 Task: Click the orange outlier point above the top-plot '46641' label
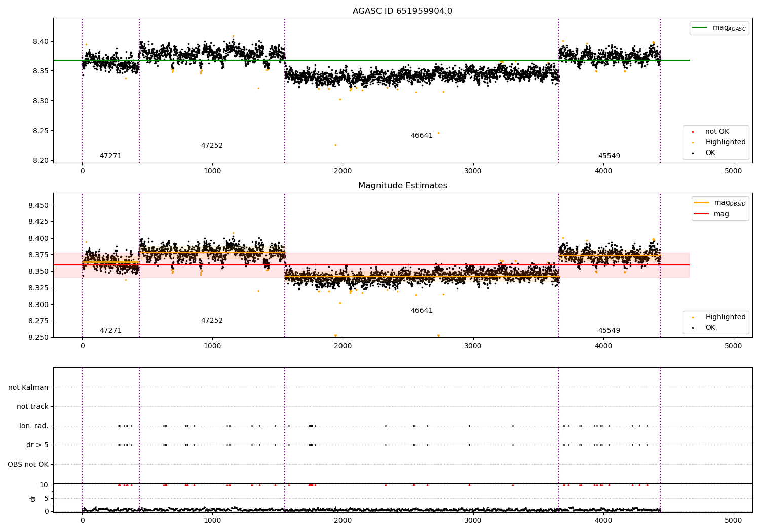438,133
